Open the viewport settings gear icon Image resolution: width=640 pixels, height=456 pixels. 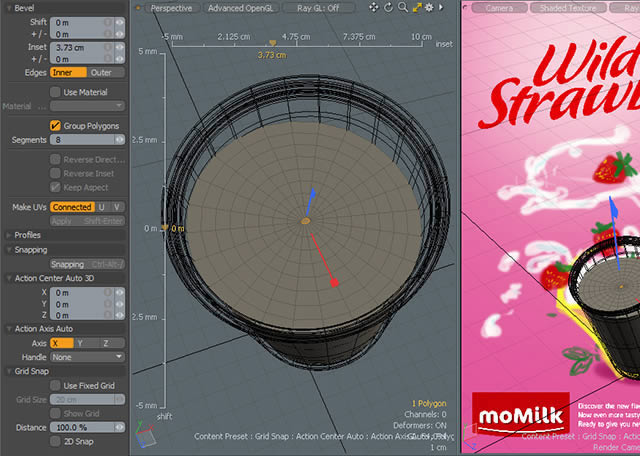tap(429, 7)
